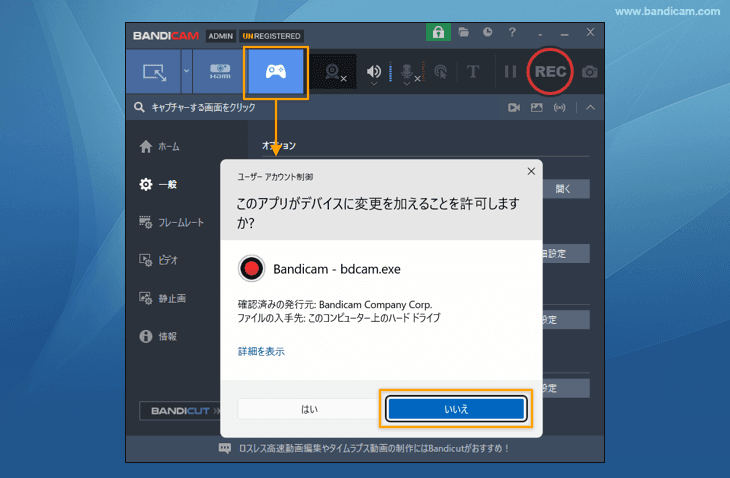Expand the screen recording mode dropdown arrow

(x=186, y=71)
